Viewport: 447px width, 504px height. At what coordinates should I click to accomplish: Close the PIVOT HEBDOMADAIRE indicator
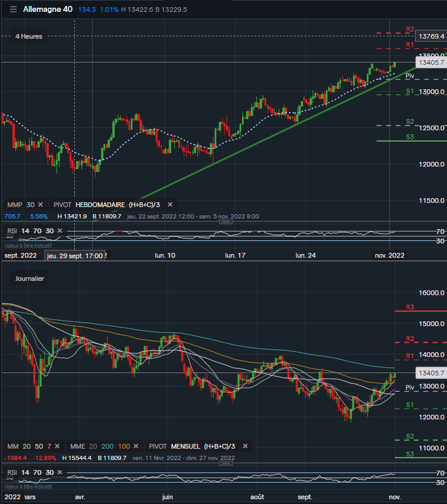tap(169, 204)
